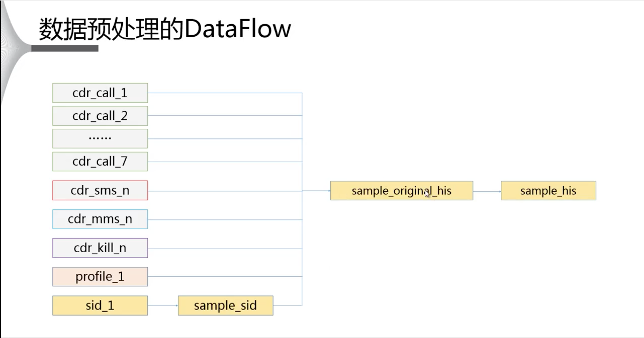Select the yellow sid_1 box
Screen dimensions: 644x338
tap(100, 306)
